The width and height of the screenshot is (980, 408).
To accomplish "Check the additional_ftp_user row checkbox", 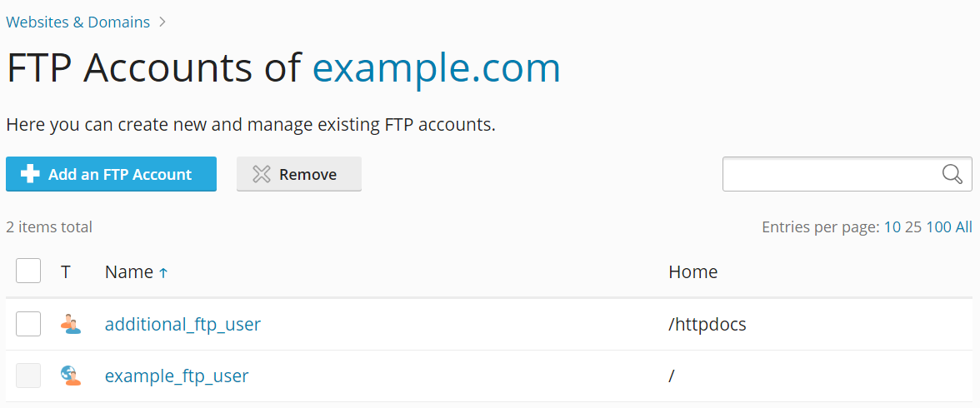I will pos(28,324).
